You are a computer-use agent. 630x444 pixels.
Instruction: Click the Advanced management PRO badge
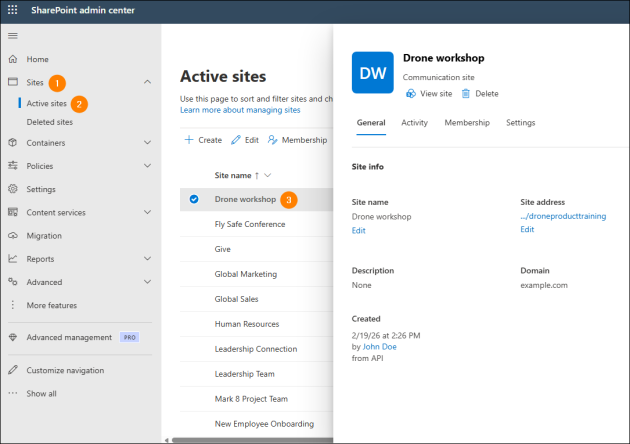coord(129,337)
